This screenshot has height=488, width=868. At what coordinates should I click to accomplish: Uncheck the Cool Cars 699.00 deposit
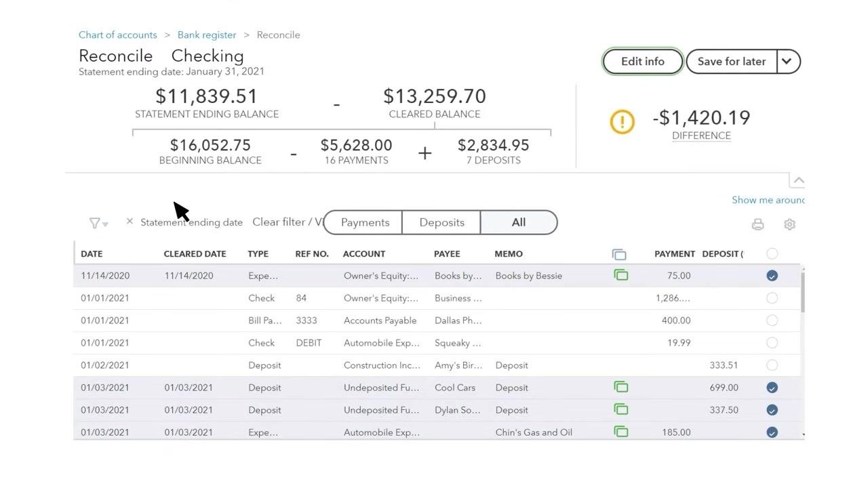point(772,388)
